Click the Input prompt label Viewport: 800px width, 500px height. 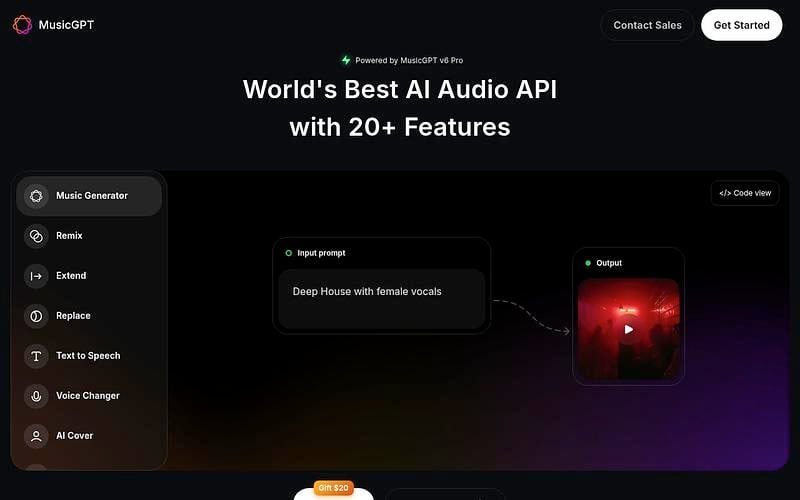pos(321,253)
